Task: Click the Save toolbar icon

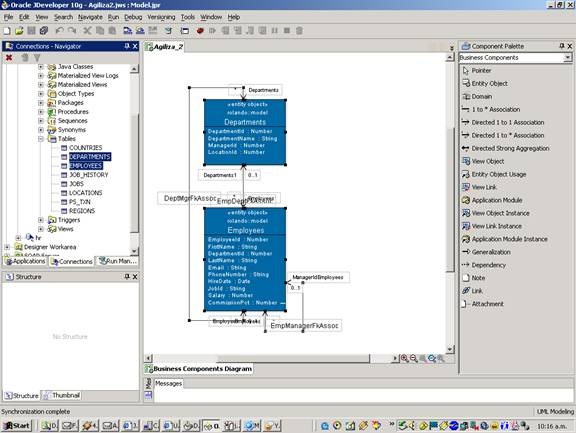Action: (x=31, y=30)
